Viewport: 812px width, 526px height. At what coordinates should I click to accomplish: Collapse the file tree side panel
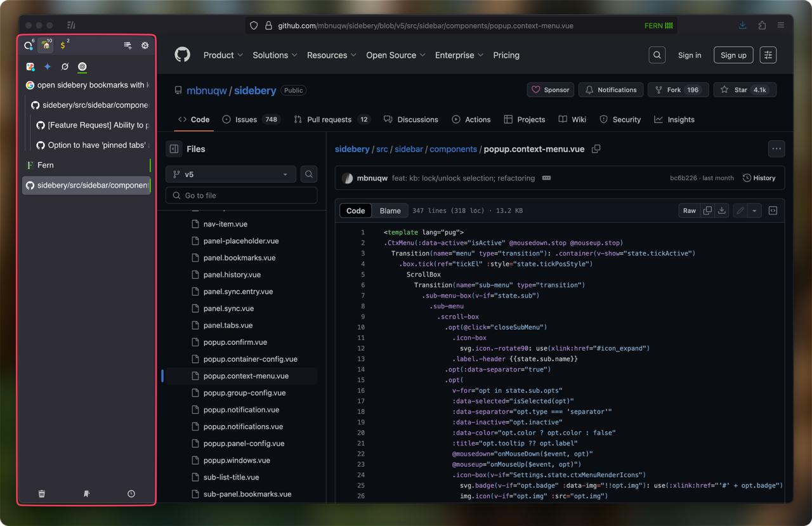pyautogui.click(x=174, y=149)
